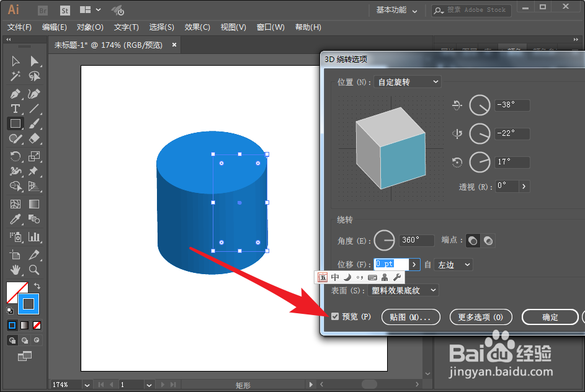Screen dimensions: 585x392
Task: Click the Fill color swatch
Action: [x=14, y=290]
